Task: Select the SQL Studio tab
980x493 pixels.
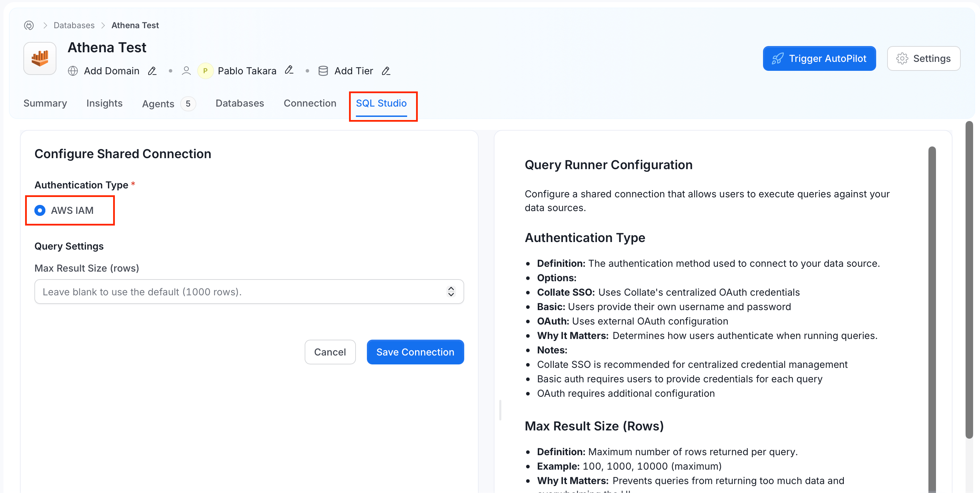Action: [381, 103]
